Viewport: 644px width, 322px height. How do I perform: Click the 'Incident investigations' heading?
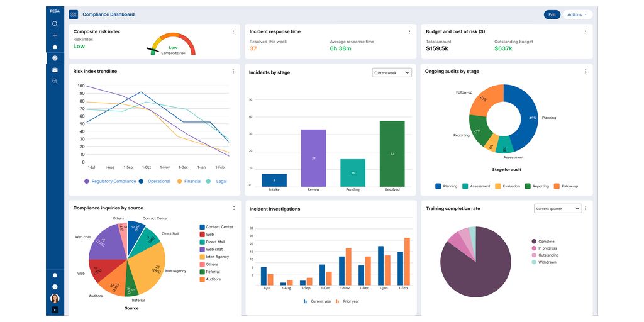point(275,209)
